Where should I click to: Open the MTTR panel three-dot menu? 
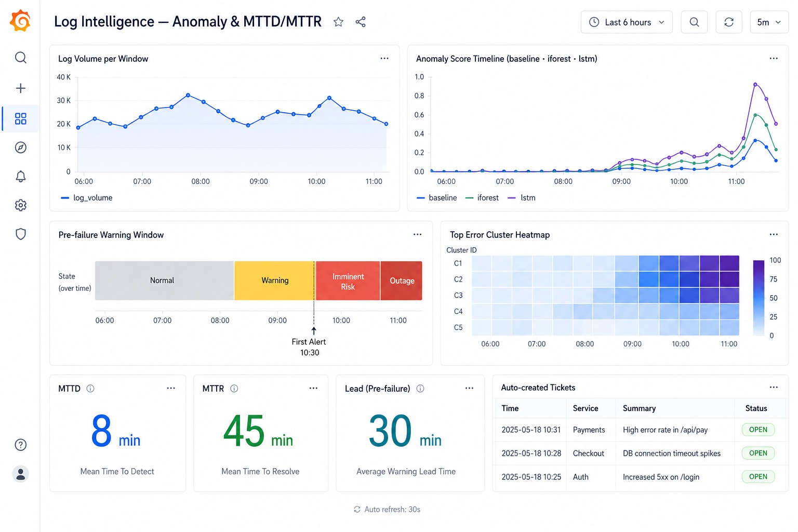pos(313,388)
